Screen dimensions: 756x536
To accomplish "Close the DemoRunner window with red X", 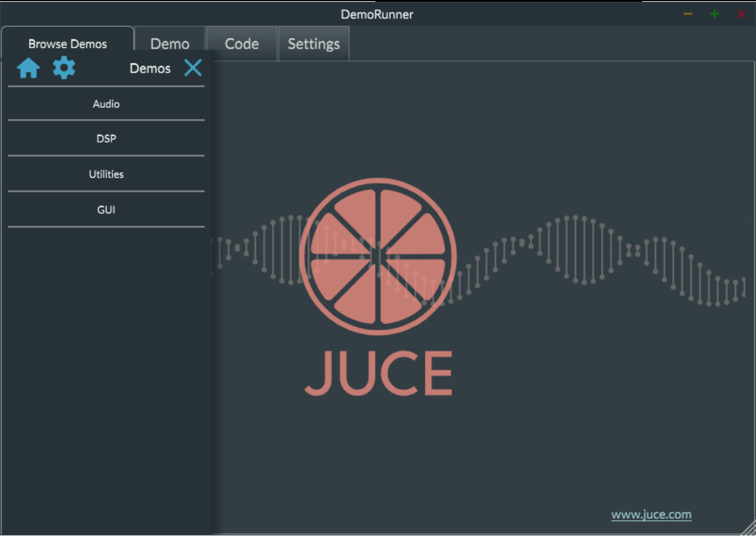I will (x=741, y=14).
